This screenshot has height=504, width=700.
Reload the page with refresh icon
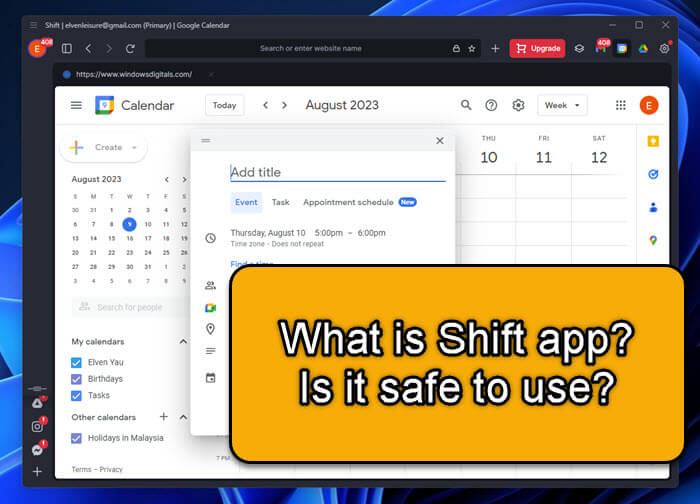[x=130, y=48]
